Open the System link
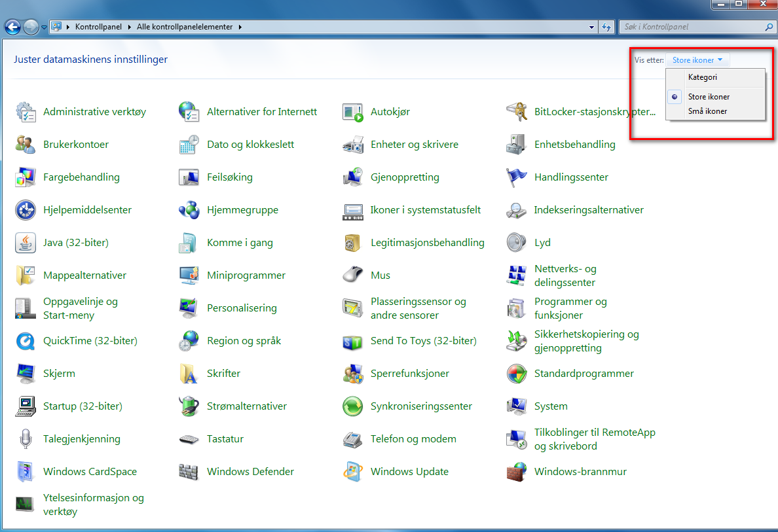Screen dimensions: 778x532 (x=551, y=406)
